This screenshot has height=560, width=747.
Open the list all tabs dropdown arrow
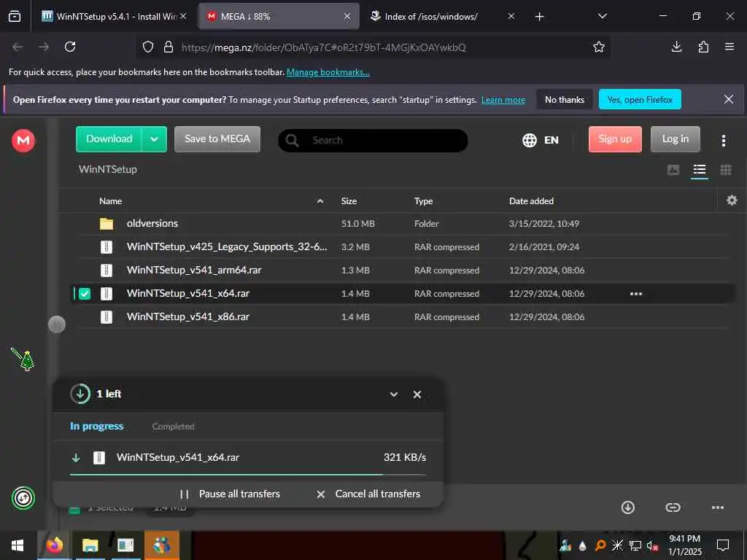602,16
